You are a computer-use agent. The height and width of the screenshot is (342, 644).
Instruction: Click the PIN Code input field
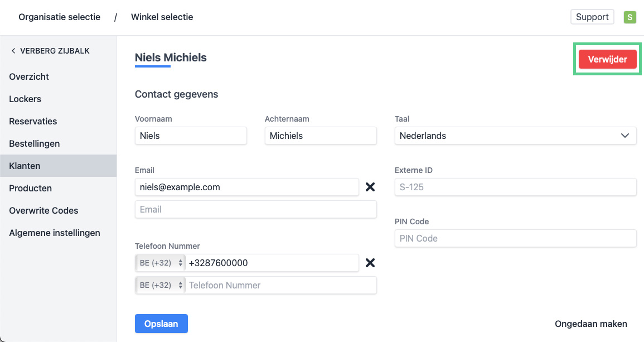(x=515, y=238)
